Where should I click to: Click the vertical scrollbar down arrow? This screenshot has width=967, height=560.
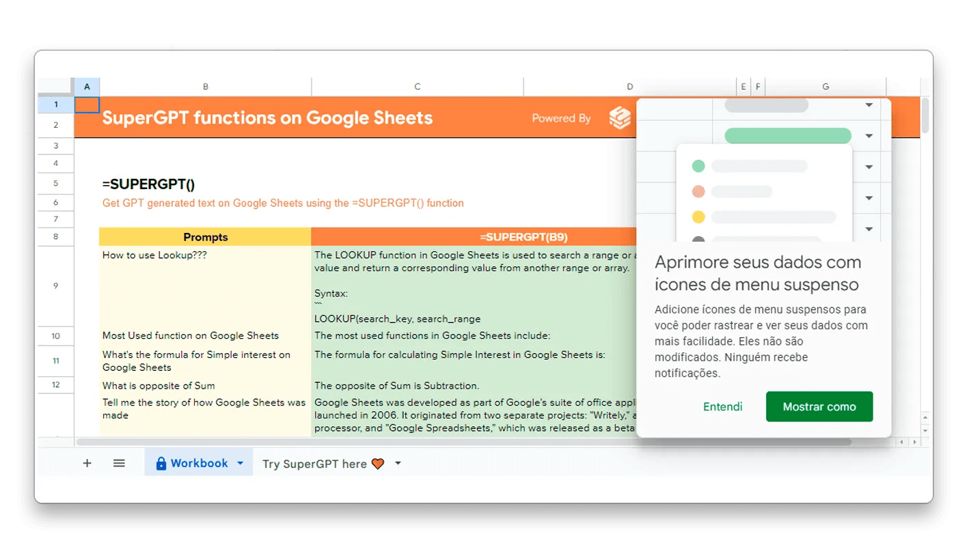click(925, 431)
